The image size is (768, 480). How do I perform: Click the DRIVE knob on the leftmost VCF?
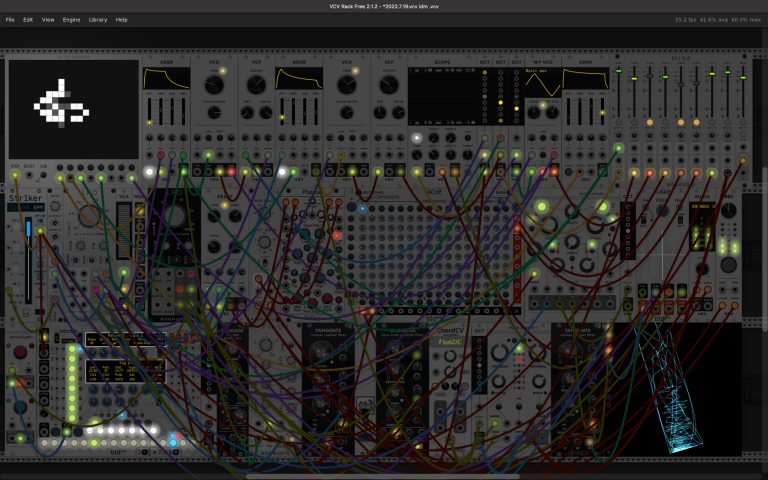[266, 113]
